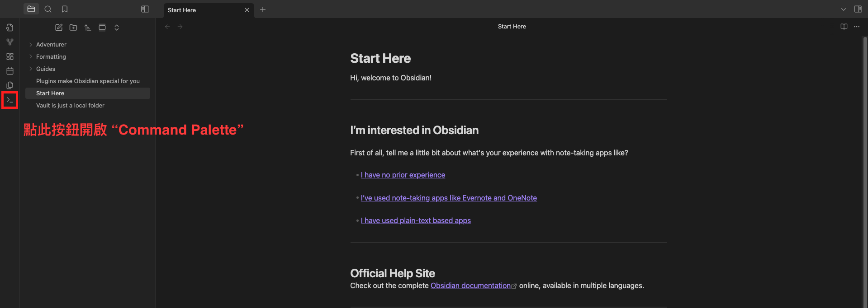Follow 'I have used plain-text based apps' link
The image size is (868, 308).
[416, 220]
